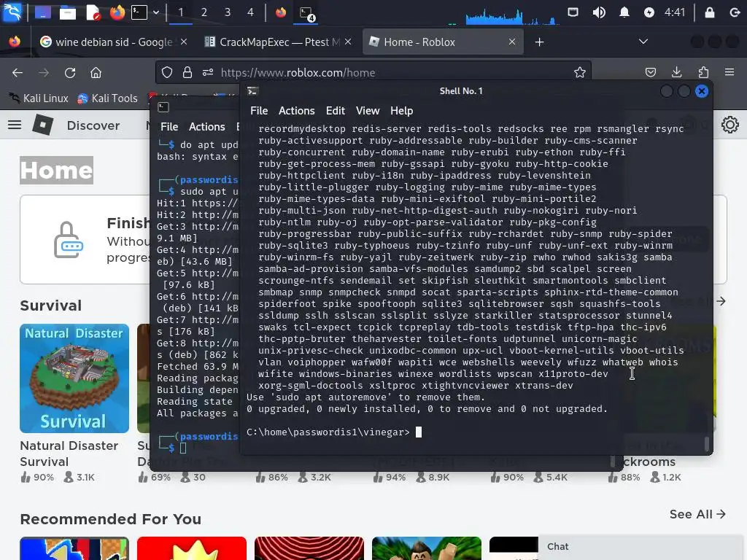Viewport: 747px width, 560px height.
Task: Switch to workspace 4
Action: pyautogui.click(x=251, y=12)
